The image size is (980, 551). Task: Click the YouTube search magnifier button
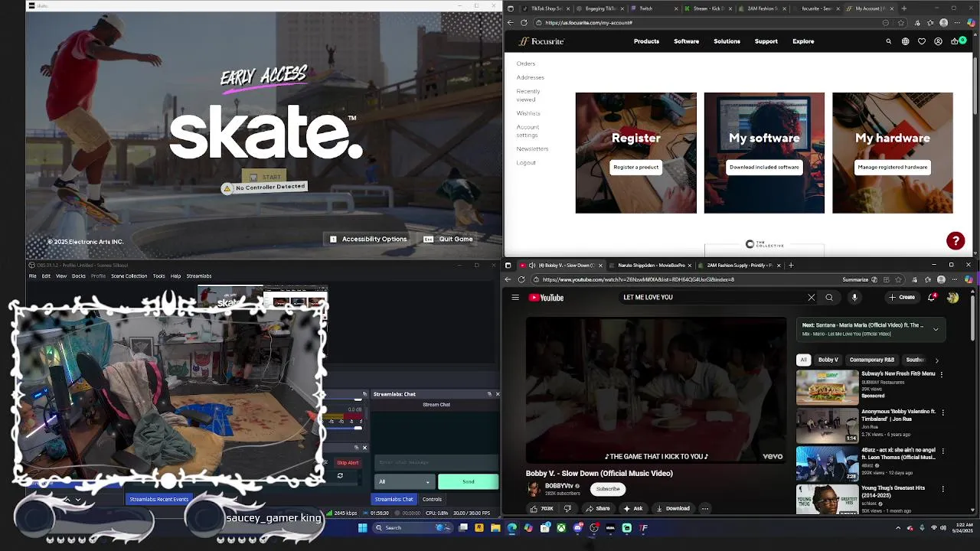coord(829,297)
